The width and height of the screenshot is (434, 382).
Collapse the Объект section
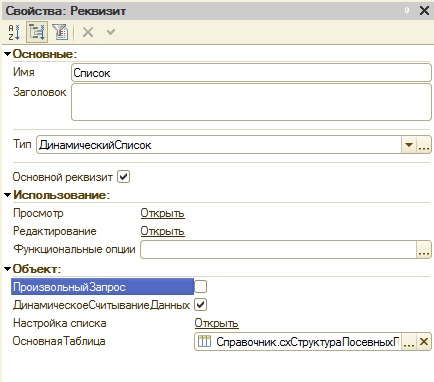coord(7,269)
